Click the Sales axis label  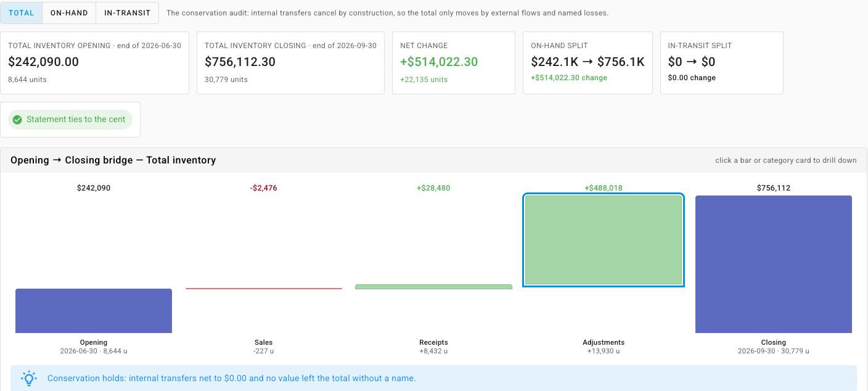[x=264, y=342]
